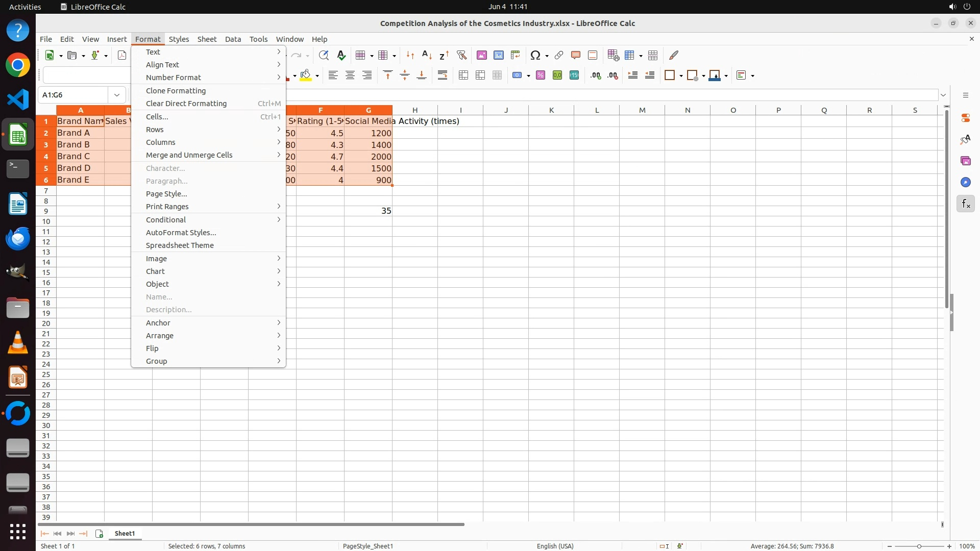Apply the yellow background color swatch

coord(306,76)
